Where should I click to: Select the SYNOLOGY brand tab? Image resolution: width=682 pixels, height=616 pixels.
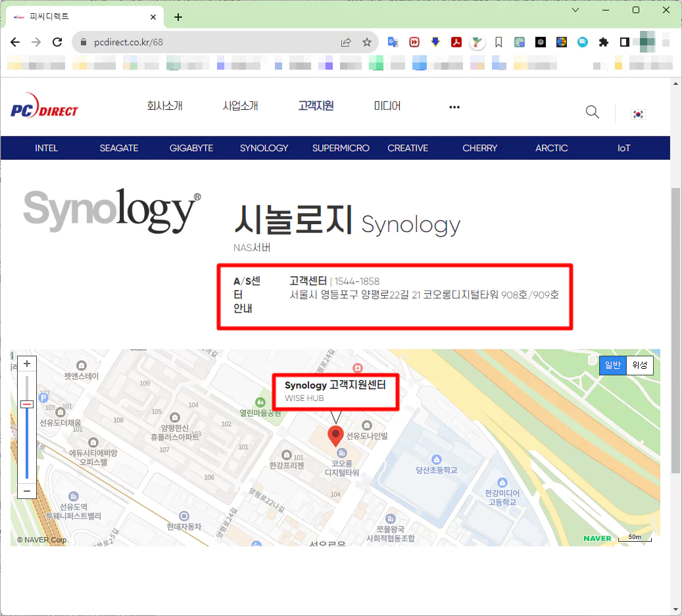point(264,148)
